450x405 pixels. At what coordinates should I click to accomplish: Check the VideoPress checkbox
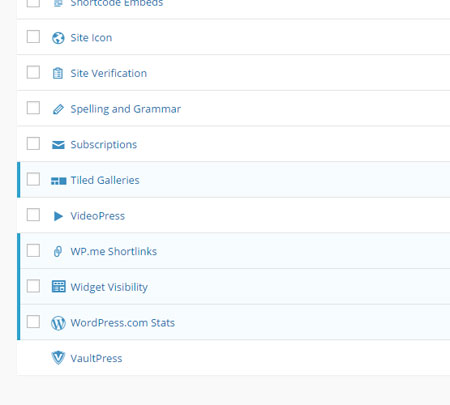coord(33,215)
